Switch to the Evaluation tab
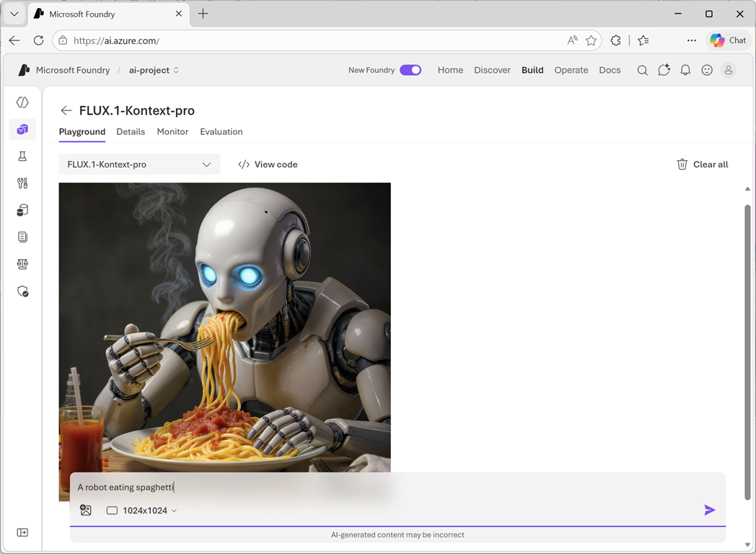The image size is (756, 554). click(221, 131)
